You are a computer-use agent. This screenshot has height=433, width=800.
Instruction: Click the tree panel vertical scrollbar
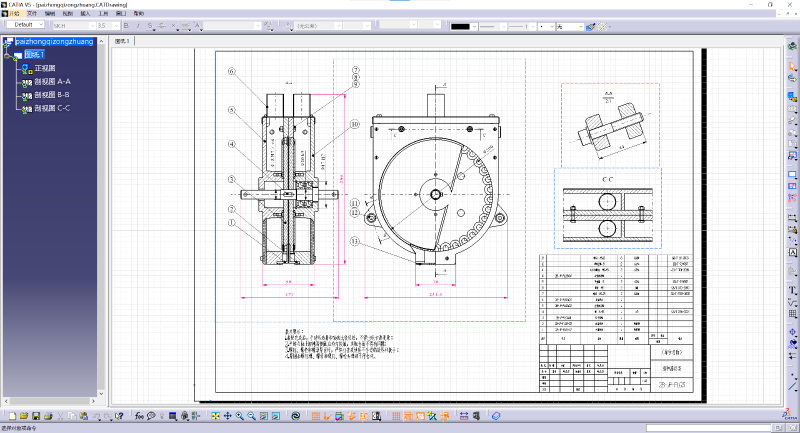(101, 217)
